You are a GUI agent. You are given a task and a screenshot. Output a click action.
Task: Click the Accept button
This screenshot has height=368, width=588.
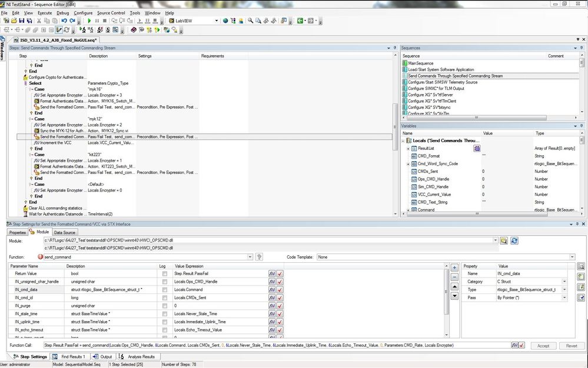(543, 346)
